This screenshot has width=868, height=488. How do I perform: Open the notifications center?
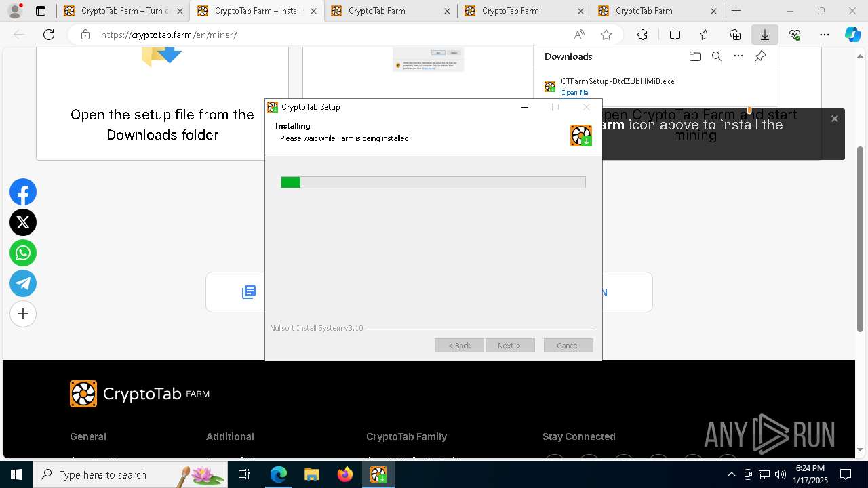(846, 474)
